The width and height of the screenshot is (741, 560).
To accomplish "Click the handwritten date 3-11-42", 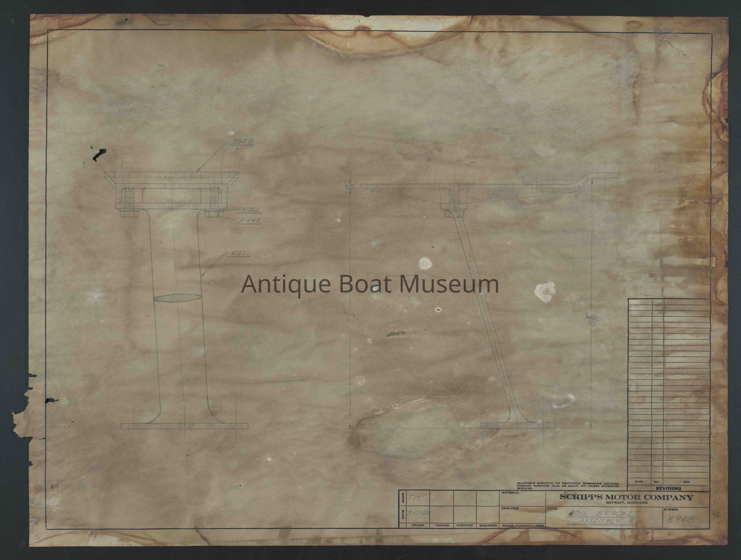I will click(x=418, y=513).
